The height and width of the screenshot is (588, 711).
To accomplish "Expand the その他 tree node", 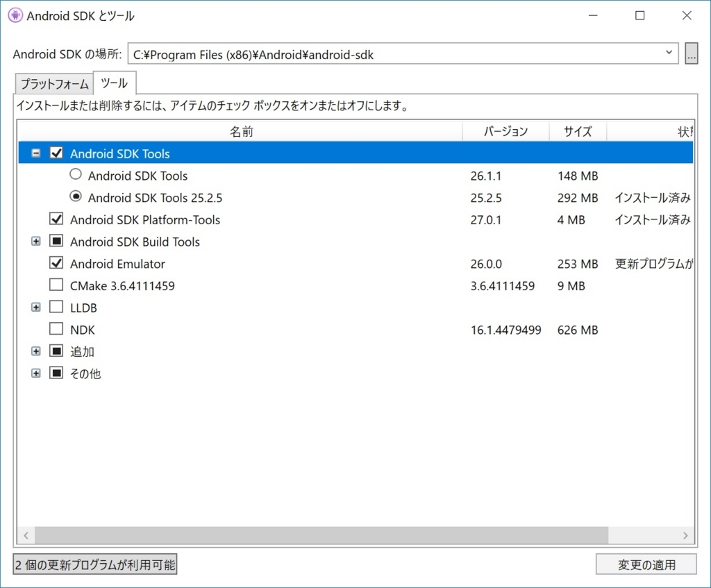I will click(x=36, y=373).
